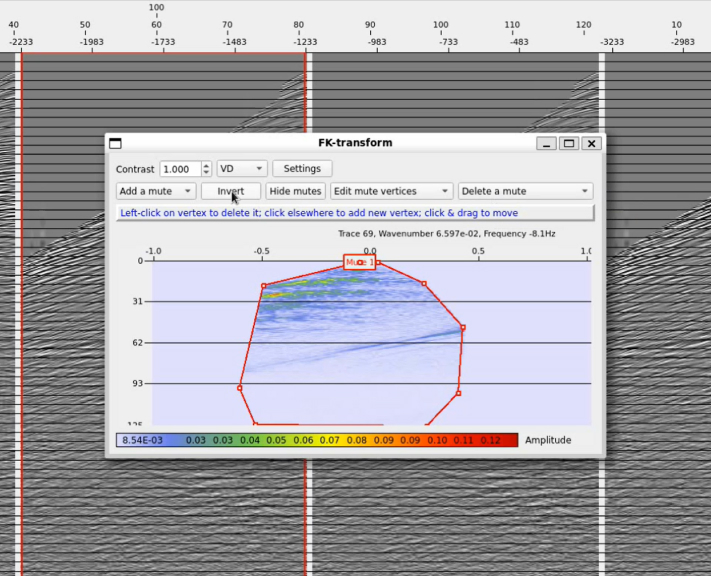Toggle the Hide mutes button
The height and width of the screenshot is (576, 711).
click(296, 191)
